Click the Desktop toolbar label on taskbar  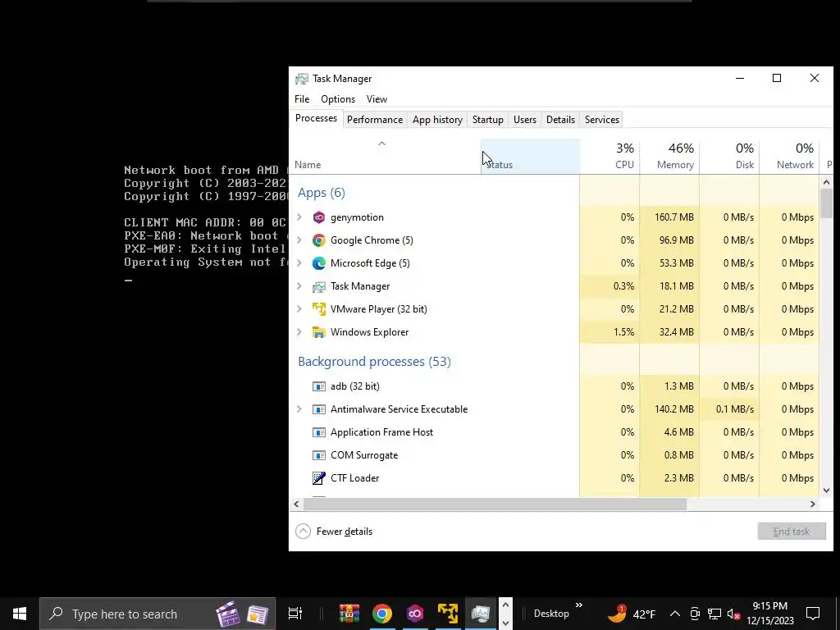point(551,614)
